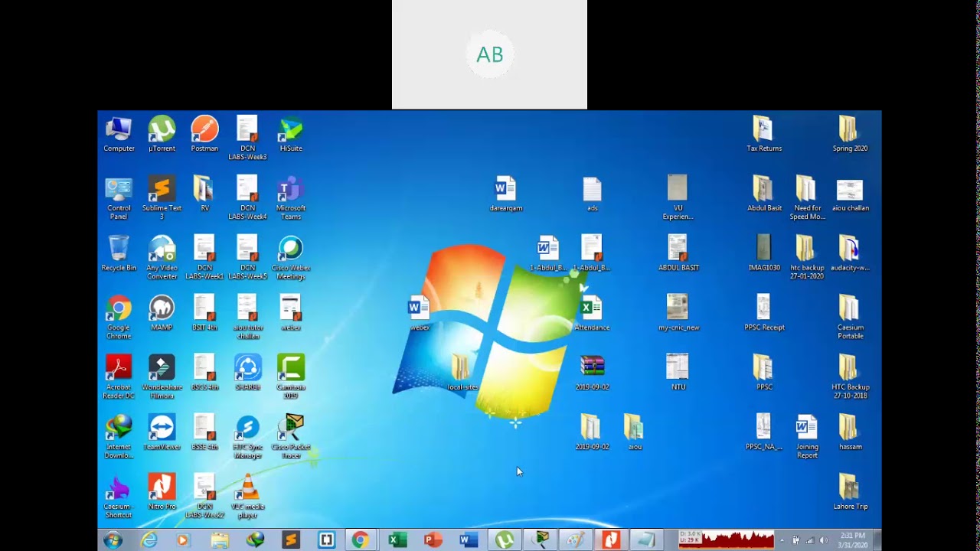Select the aiou tutor challan file
Image resolution: width=980 pixels, height=551 pixels.
(x=247, y=318)
